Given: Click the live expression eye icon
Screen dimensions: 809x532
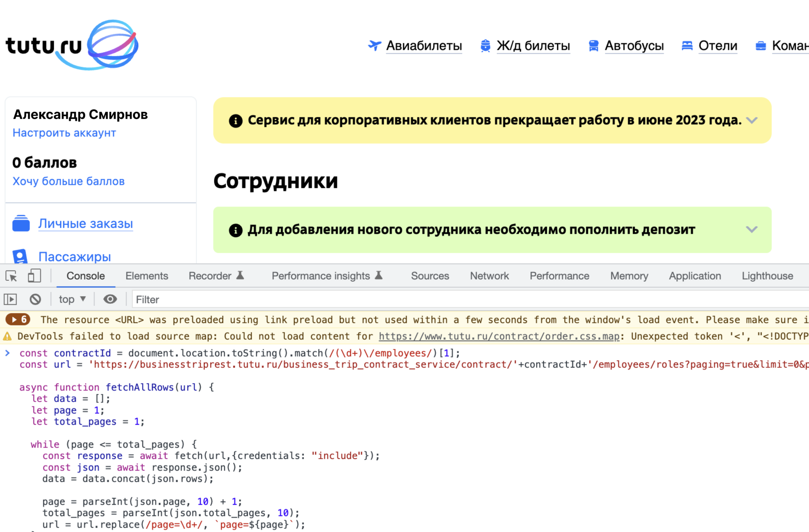Looking at the screenshot, I should 110,299.
